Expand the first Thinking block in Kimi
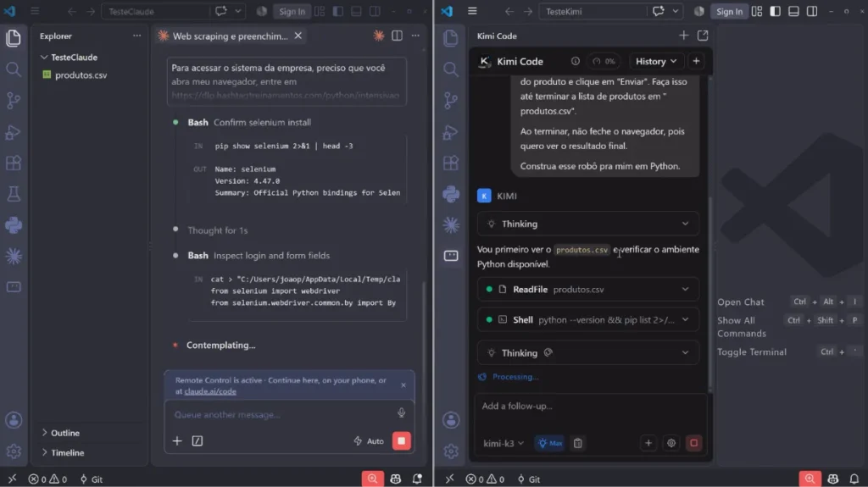868x487 pixels. (x=588, y=224)
